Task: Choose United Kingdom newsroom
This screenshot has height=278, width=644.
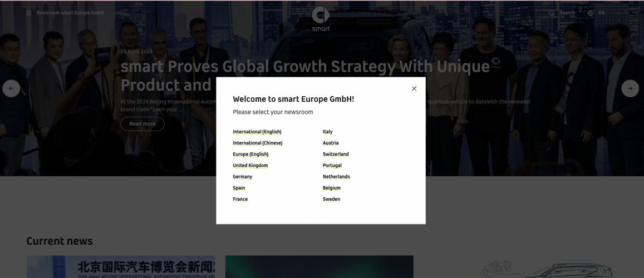Action: [250, 166]
